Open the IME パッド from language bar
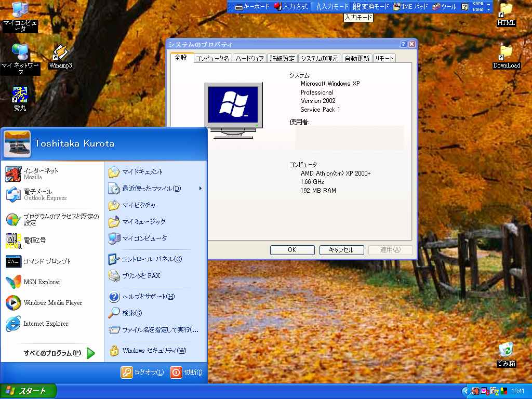The image size is (532, 399). click(x=410, y=6)
